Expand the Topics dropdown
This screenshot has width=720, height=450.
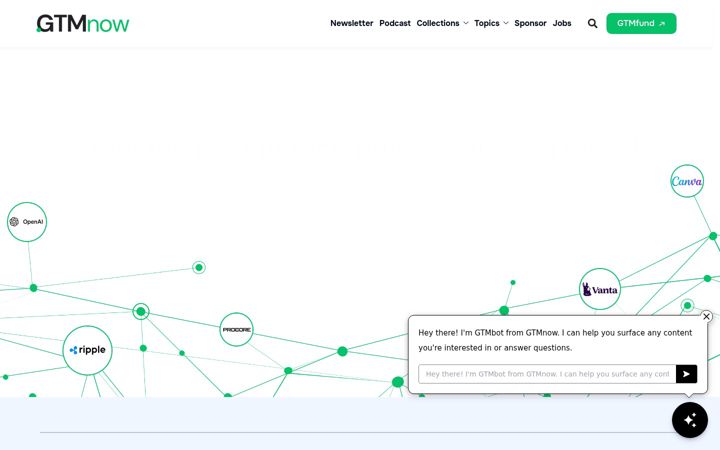[x=491, y=23]
